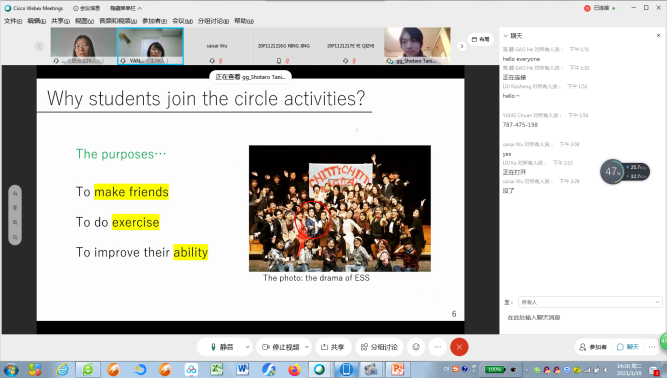Open the emoji reactions icon

[x=416, y=347]
